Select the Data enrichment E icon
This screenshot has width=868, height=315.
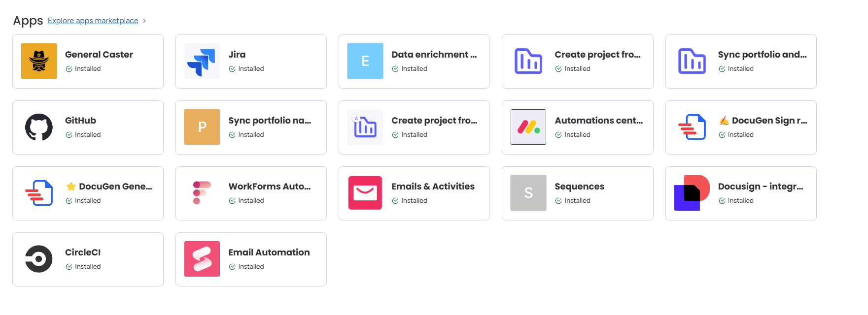pyautogui.click(x=365, y=61)
